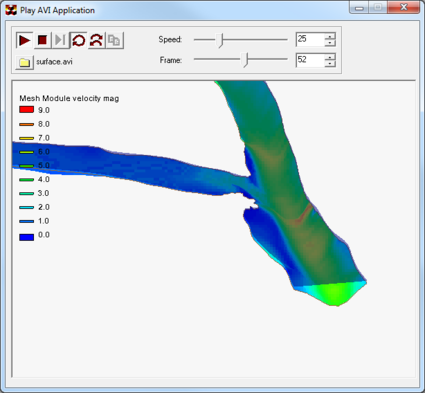Click the Frame number field showing 52
This screenshot has width=425, height=393.
(x=310, y=60)
